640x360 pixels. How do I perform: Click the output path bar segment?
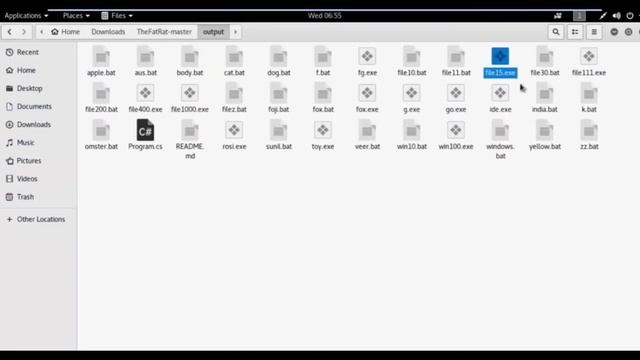click(213, 32)
